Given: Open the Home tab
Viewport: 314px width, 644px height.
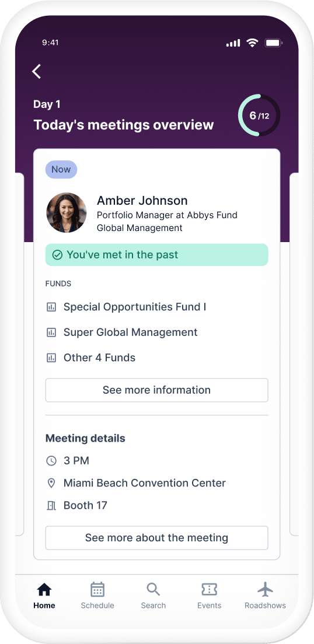Looking at the screenshot, I should 44,596.
